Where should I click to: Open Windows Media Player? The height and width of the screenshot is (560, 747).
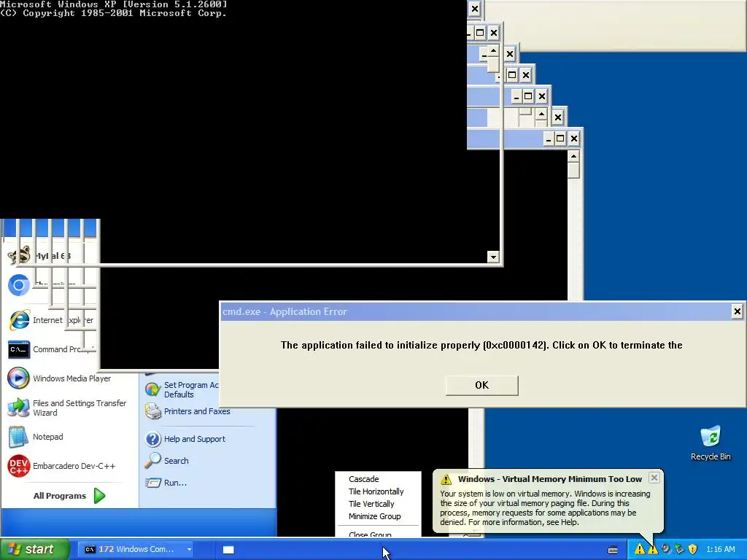pyautogui.click(x=60, y=378)
